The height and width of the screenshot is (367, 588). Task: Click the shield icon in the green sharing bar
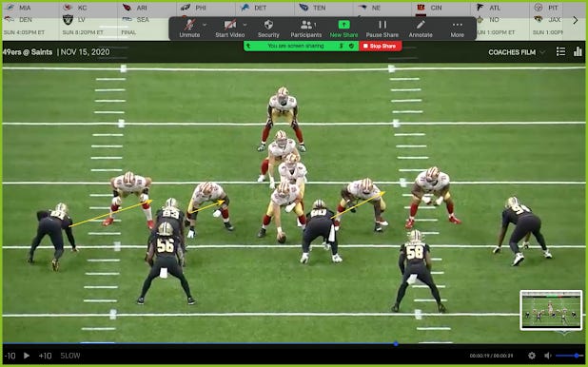[351, 46]
